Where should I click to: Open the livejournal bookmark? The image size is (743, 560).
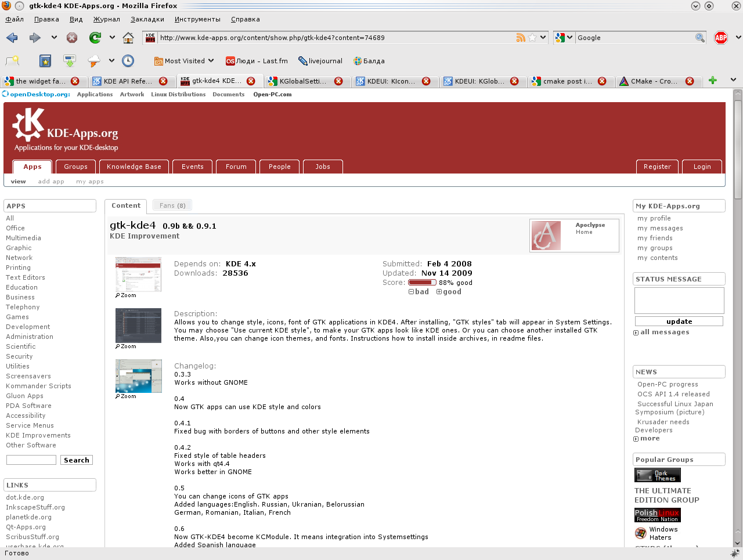tap(320, 61)
